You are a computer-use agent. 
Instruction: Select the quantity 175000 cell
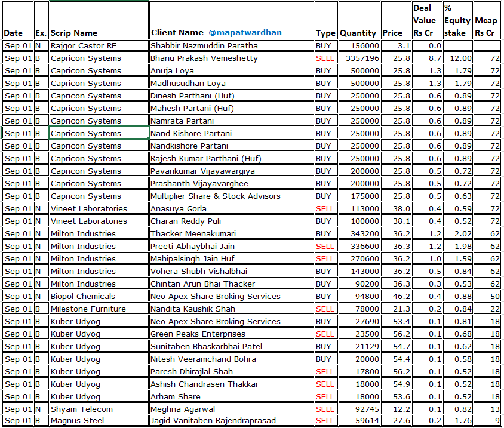359,196
